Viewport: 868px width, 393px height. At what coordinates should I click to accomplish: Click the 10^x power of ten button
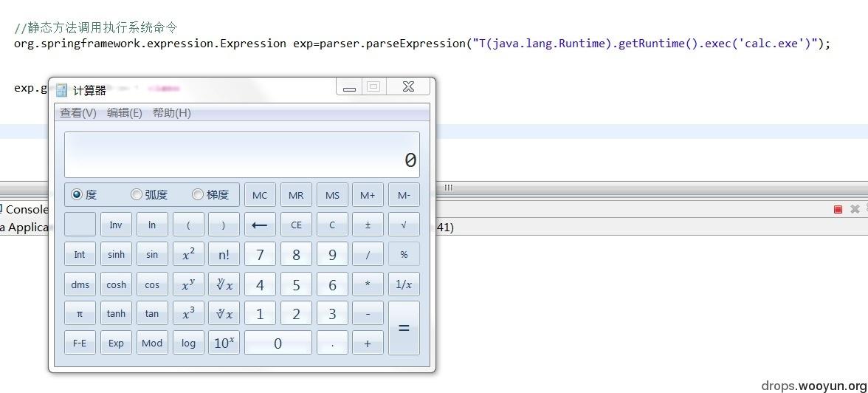(x=224, y=343)
